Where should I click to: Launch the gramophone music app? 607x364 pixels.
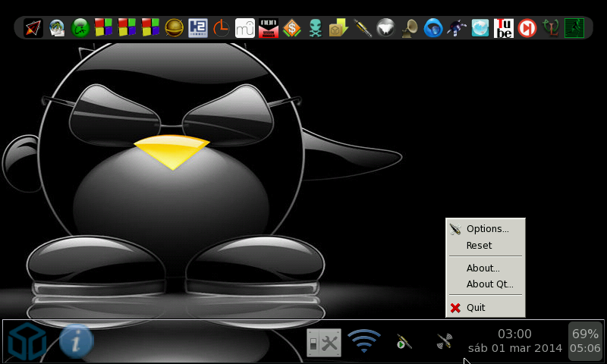coord(410,28)
